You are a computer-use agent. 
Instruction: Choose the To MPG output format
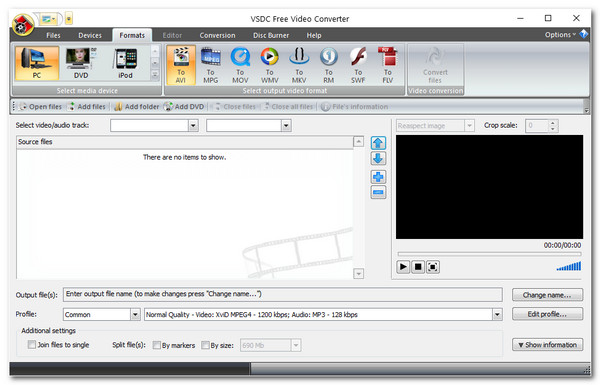point(210,65)
